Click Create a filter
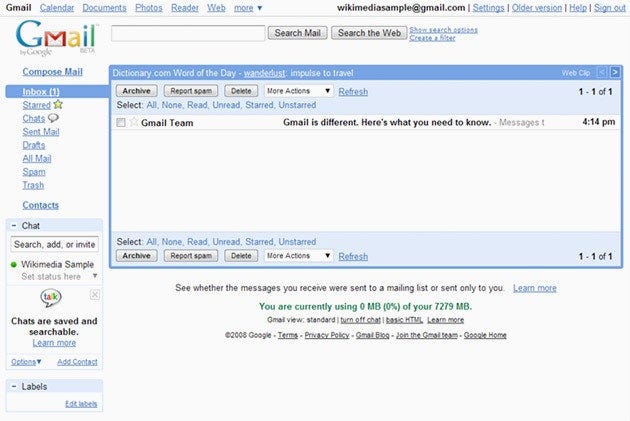Screen dimensions: 630x421 [432, 38]
